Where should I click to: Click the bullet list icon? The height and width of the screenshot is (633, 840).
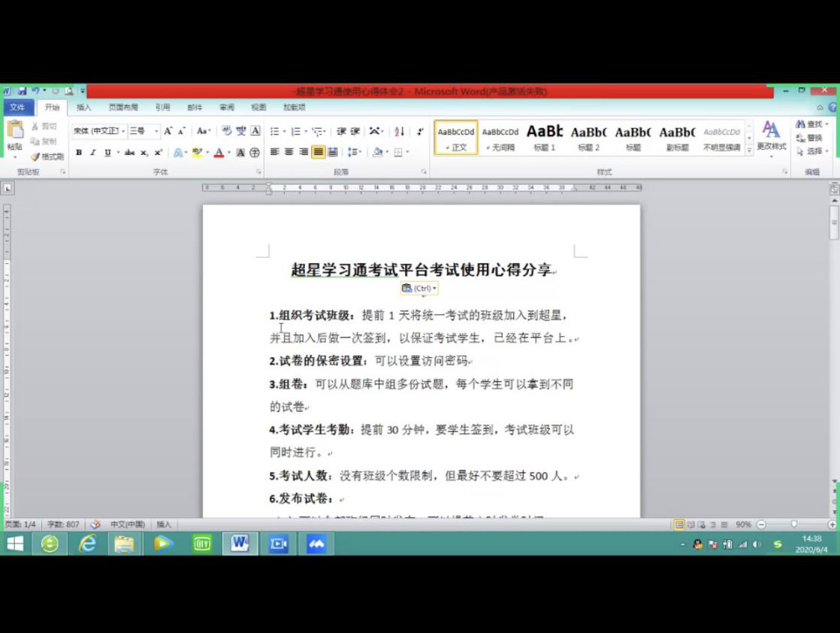pos(275,131)
